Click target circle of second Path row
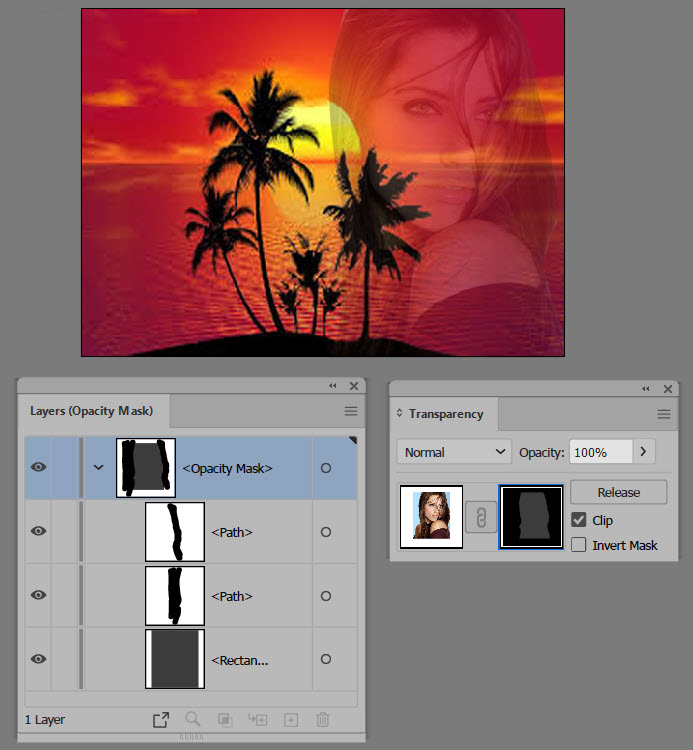 (x=326, y=596)
